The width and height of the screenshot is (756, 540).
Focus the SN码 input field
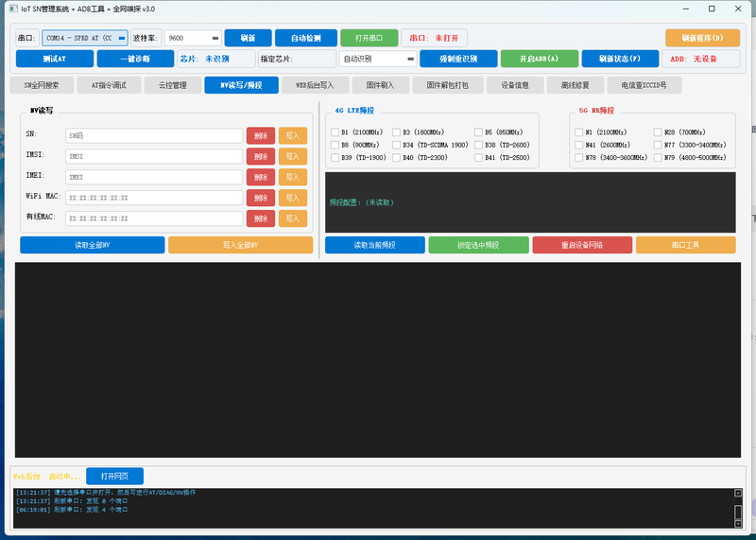coord(154,135)
